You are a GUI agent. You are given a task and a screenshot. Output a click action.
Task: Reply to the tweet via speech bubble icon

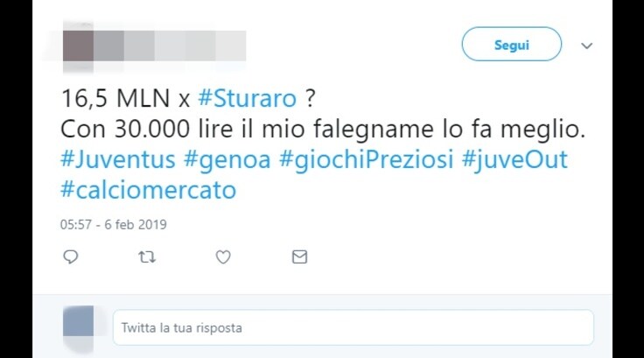click(71, 256)
